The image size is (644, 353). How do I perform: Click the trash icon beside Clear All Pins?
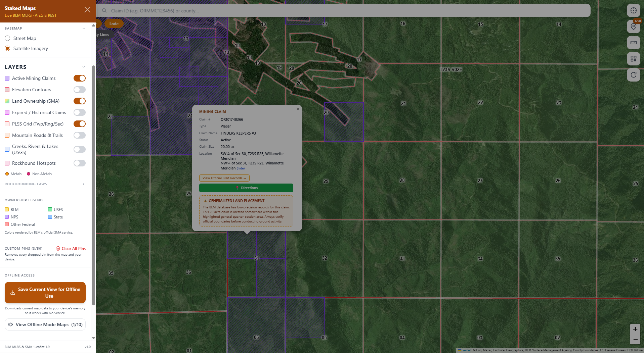[58, 248]
